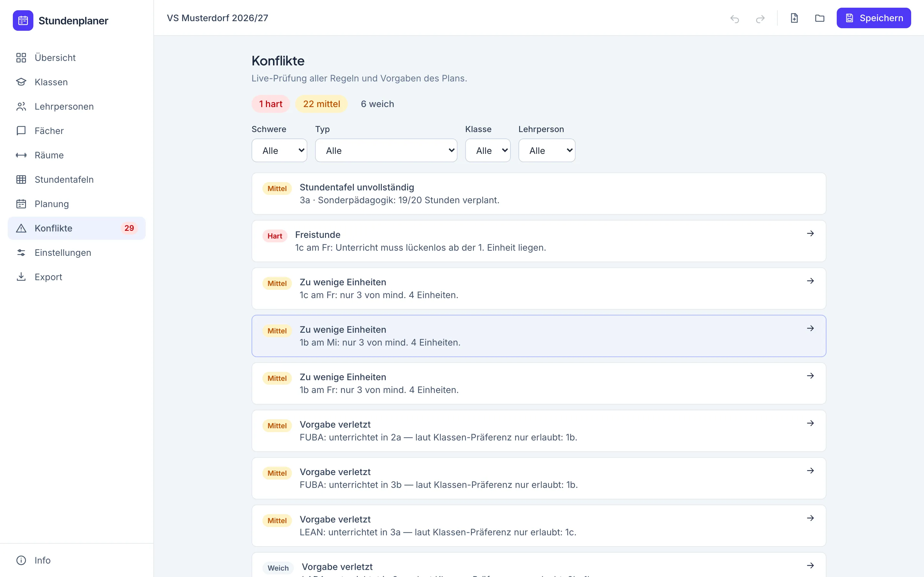The image size is (924, 577).
Task: Click arrow on LEAN Vorgabe verletzt row
Action: tap(810, 518)
